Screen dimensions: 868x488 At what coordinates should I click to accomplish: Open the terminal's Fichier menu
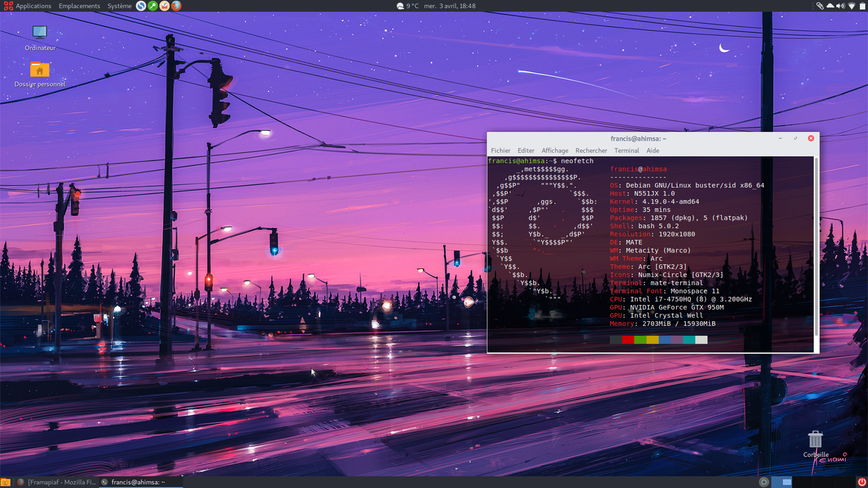coord(500,150)
